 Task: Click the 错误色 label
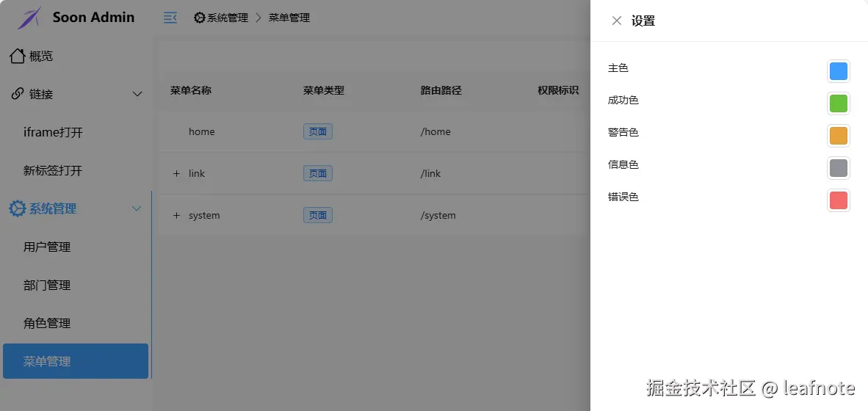coord(623,197)
